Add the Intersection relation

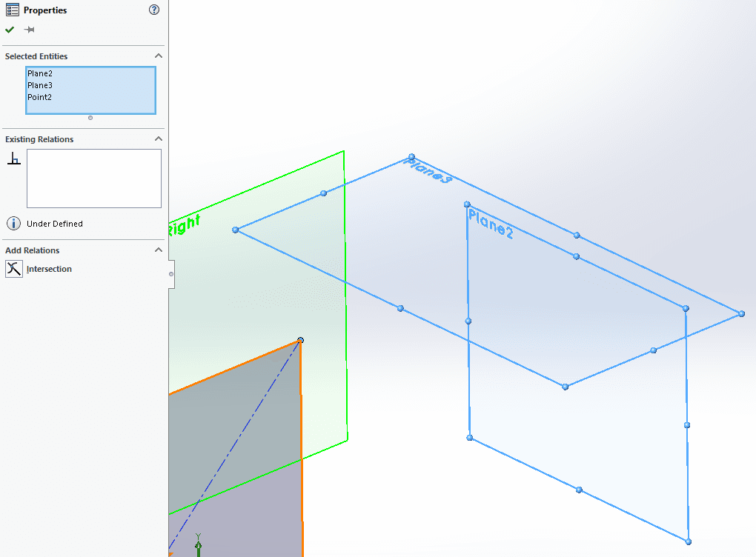point(49,269)
